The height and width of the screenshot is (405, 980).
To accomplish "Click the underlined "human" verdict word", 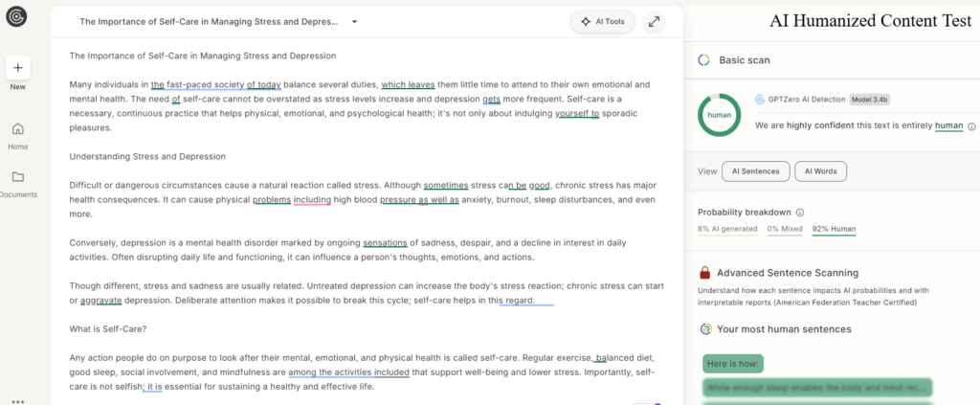I will click(x=948, y=125).
